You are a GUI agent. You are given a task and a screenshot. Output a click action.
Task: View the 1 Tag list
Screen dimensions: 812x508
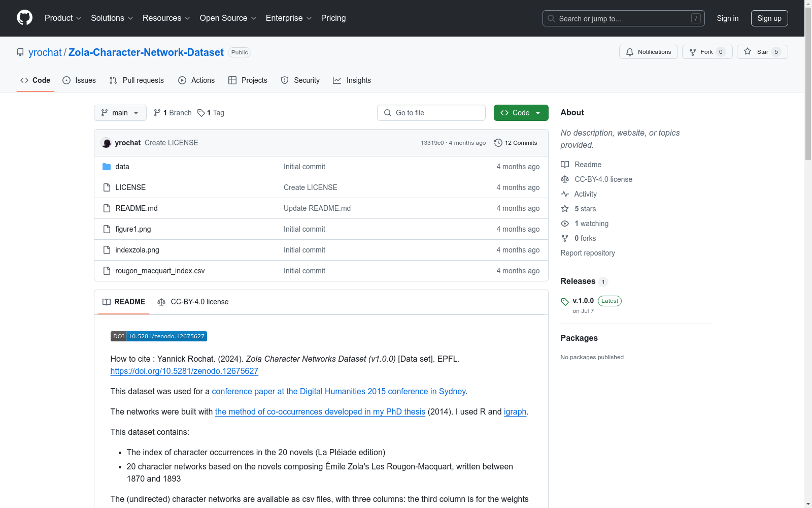tap(211, 113)
